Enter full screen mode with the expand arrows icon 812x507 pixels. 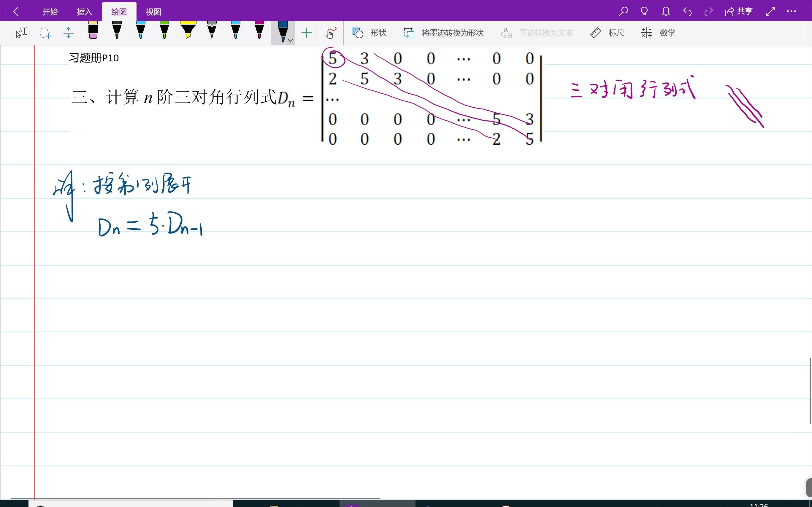tap(770, 12)
